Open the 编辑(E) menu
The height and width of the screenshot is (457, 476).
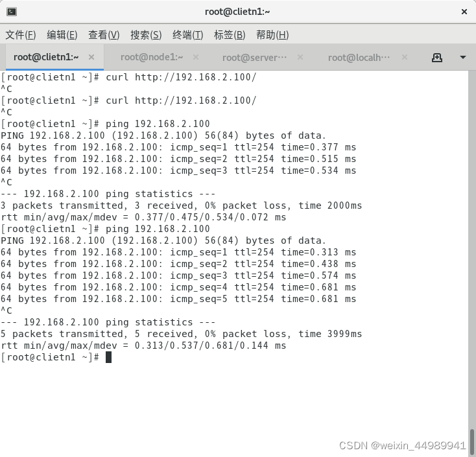coord(62,35)
